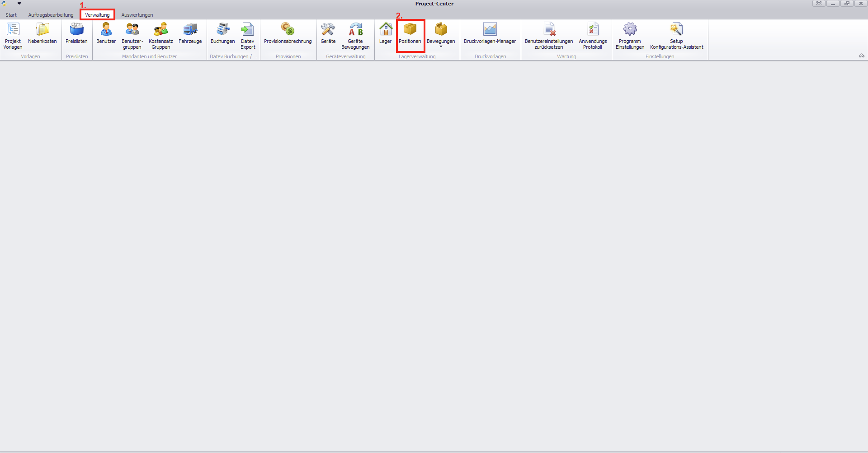The width and height of the screenshot is (868, 453).
Task: Select the Nebenkosten icon
Action: 42,35
